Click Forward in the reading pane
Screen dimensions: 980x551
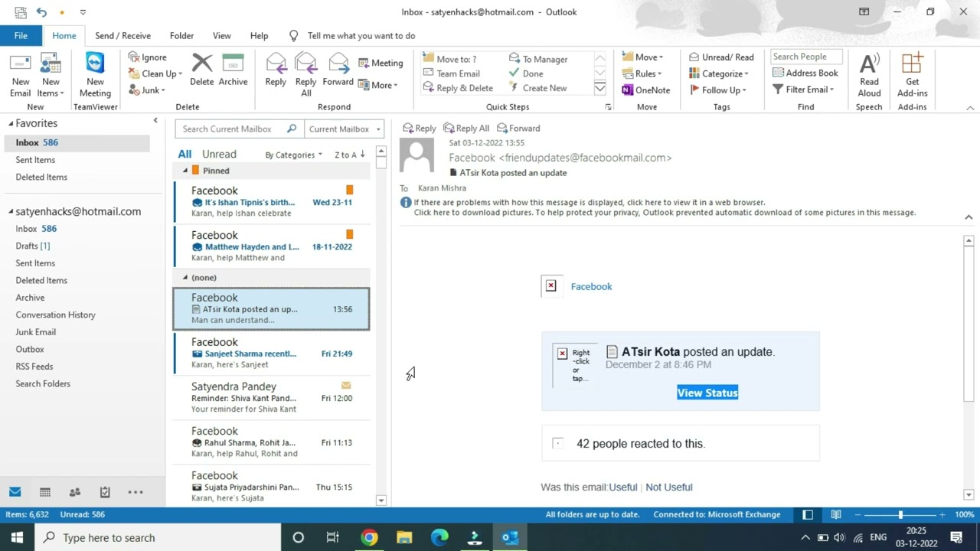[x=518, y=128]
